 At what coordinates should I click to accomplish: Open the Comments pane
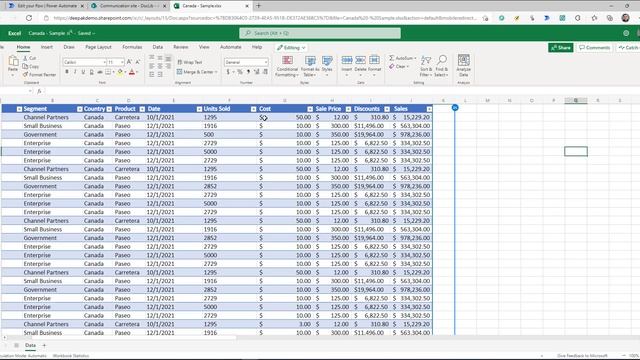click(594, 48)
